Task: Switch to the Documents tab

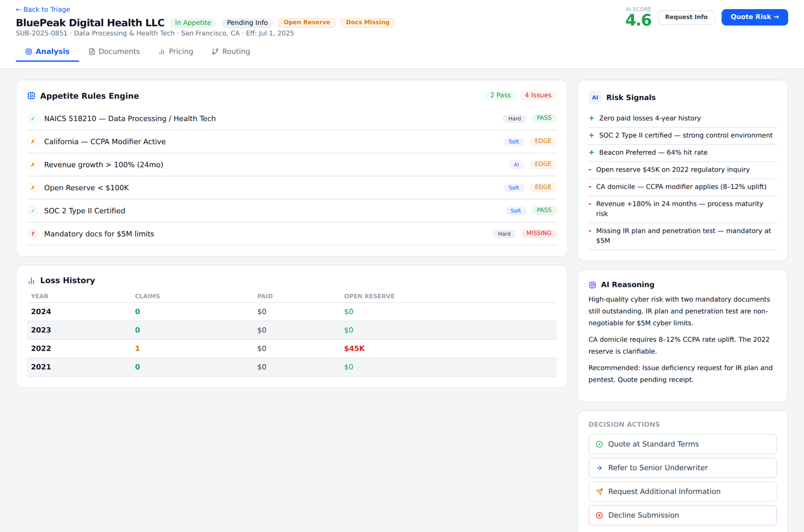Action: [x=114, y=52]
